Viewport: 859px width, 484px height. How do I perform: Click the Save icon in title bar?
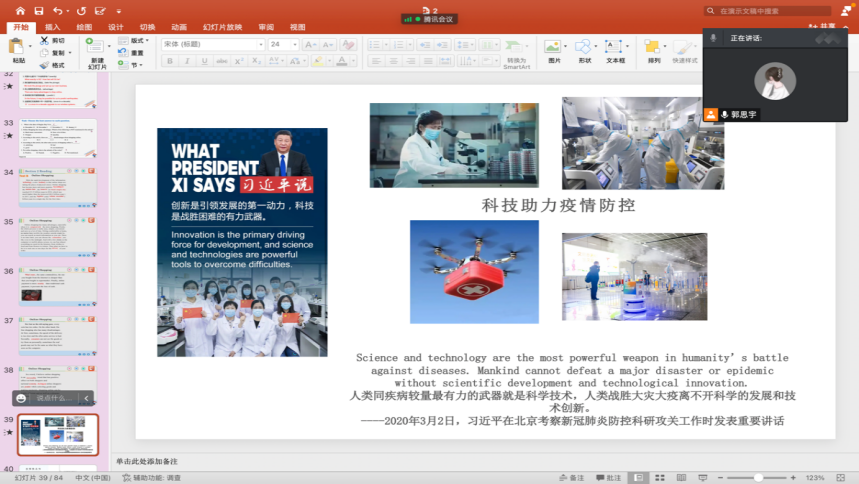(x=38, y=10)
